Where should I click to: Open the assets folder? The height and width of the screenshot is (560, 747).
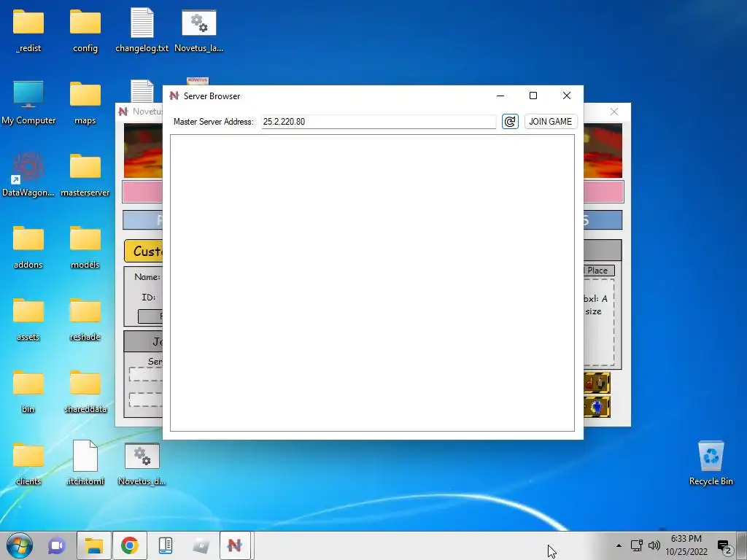(28, 319)
